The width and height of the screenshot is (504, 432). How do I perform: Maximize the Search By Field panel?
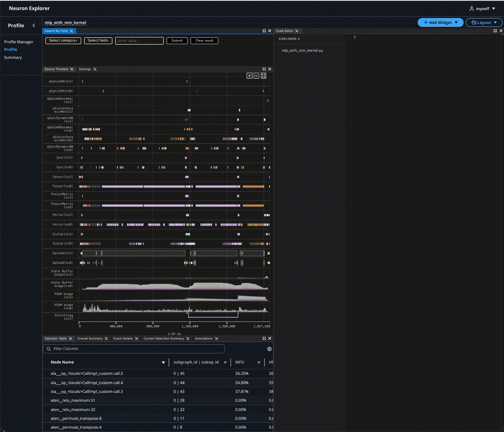264,31
